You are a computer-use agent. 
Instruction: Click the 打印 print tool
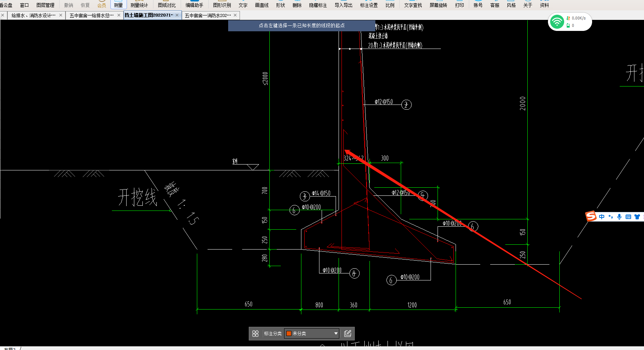pos(459,5)
